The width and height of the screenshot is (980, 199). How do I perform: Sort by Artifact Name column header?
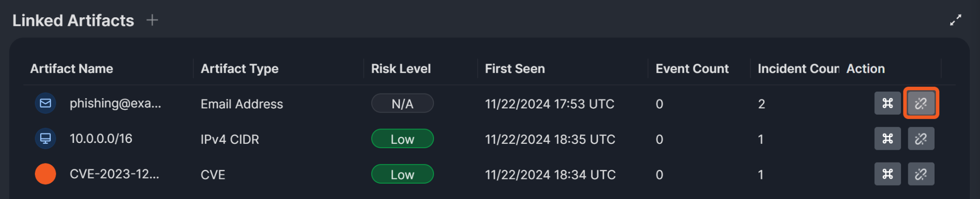coord(72,69)
